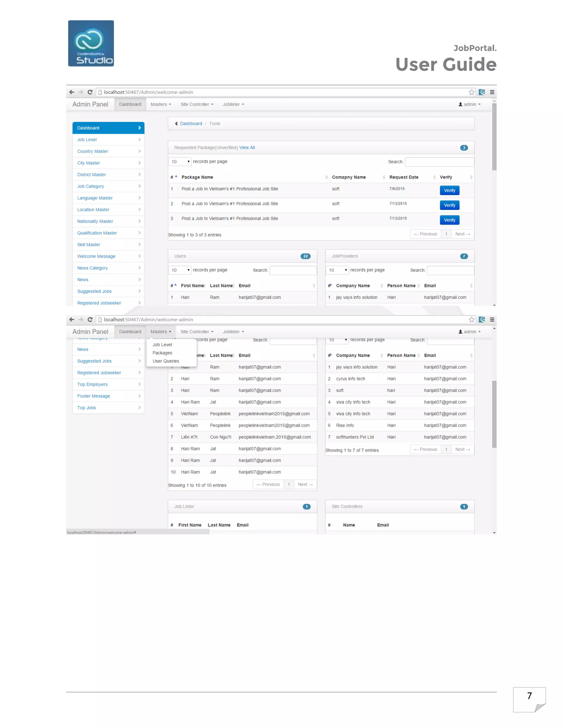Click the chevron beside Footer Message in the lower sidebar
Image resolution: width=563 pixels, height=728 pixels.
tap(139, 396)
